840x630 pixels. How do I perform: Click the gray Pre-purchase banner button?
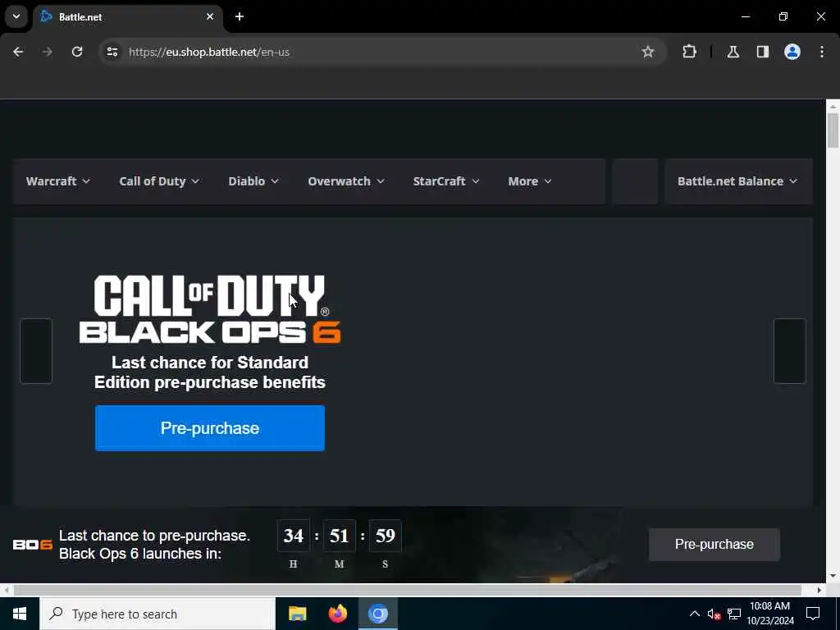(714, 545)
